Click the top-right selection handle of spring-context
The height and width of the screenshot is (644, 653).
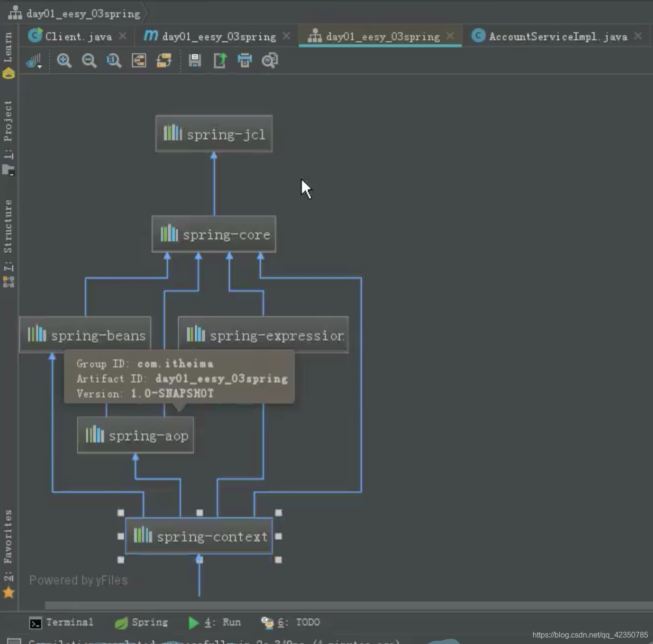click(x=279, y=513)
